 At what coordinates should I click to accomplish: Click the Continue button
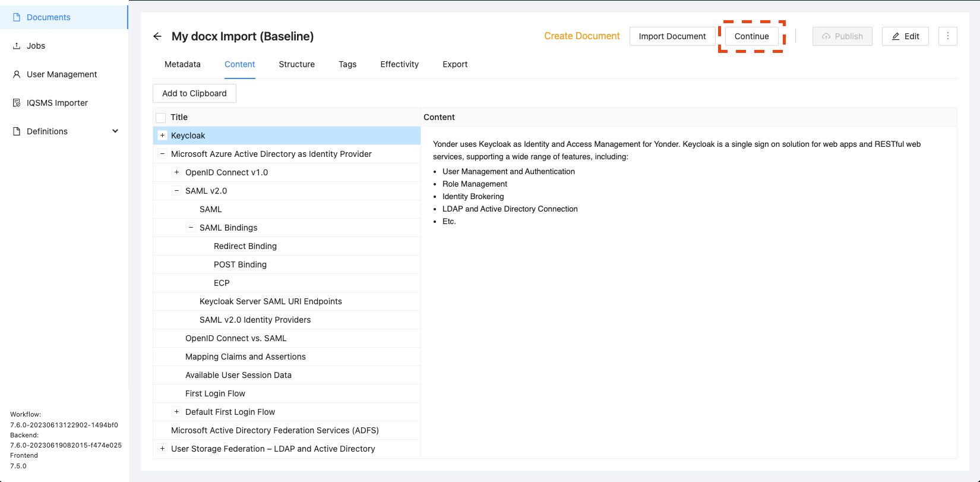pyautogui.click(x=752, y=36)
